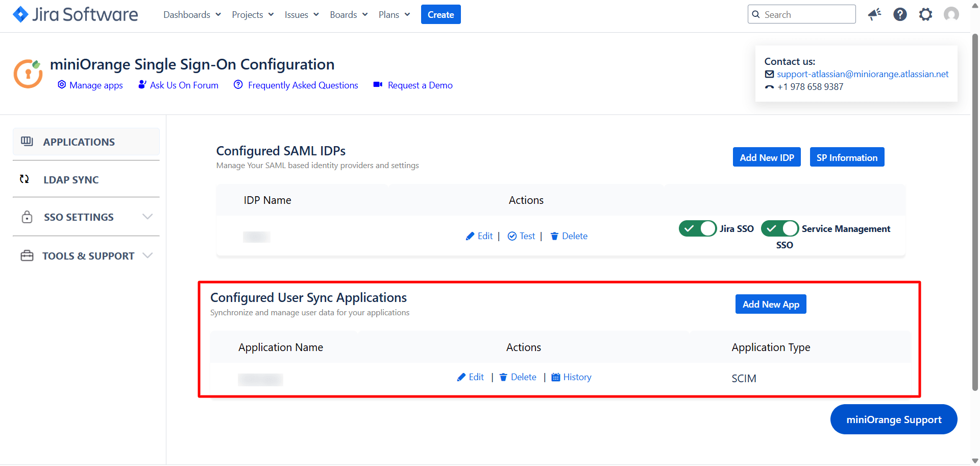
Task: Open the Dashboards dropdown menu
Action: coord(192,15)
